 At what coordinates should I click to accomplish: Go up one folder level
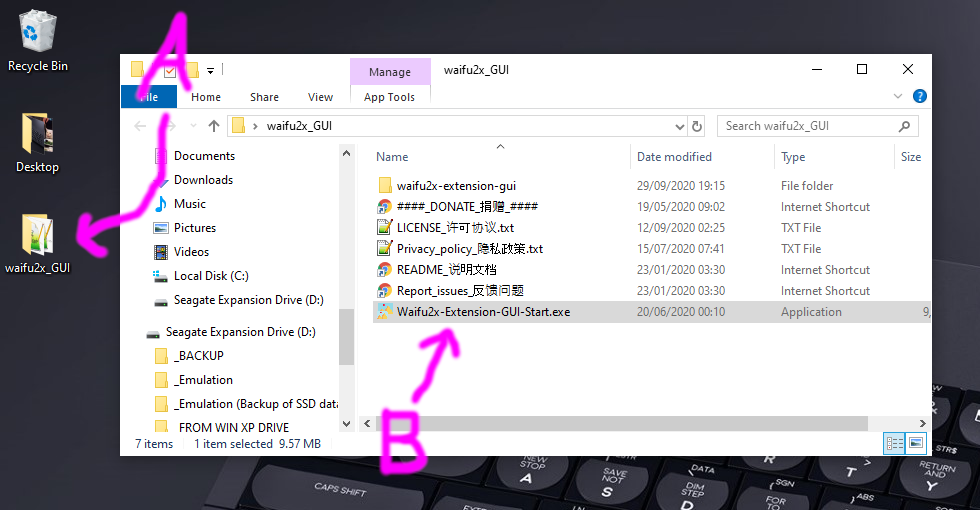[214, 126]
